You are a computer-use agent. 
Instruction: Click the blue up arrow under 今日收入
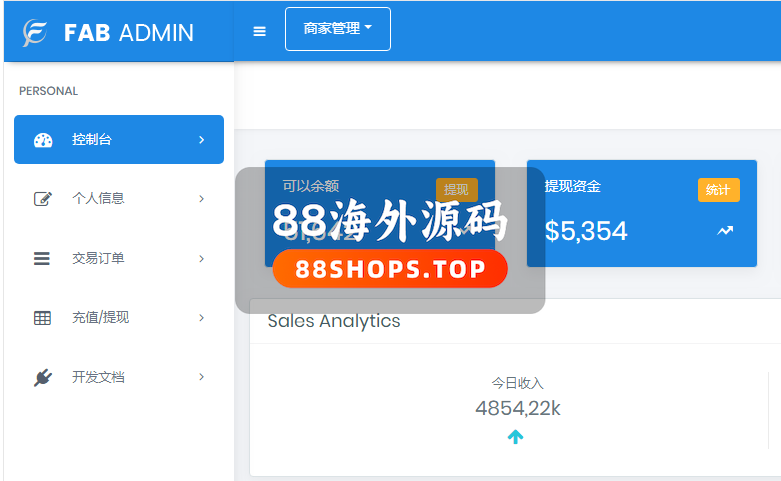[x=515, y=437]
